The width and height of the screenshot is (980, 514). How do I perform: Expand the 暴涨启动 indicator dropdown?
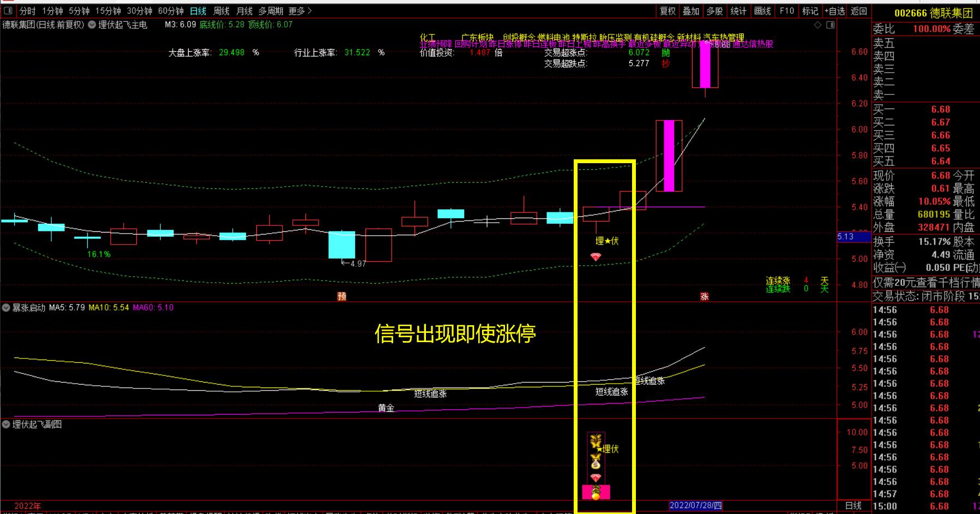(x=6, y=308)
